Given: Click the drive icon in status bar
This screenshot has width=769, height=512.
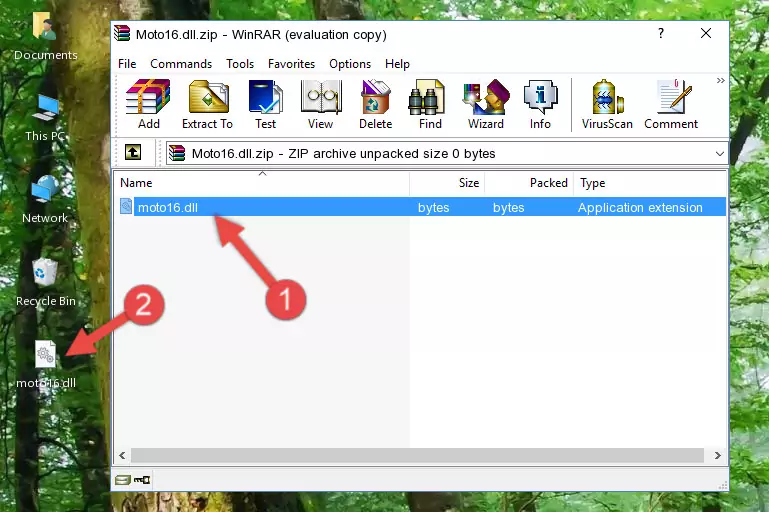Looking at the screenshot, I should pyautogui.click(x=122, y=480).
